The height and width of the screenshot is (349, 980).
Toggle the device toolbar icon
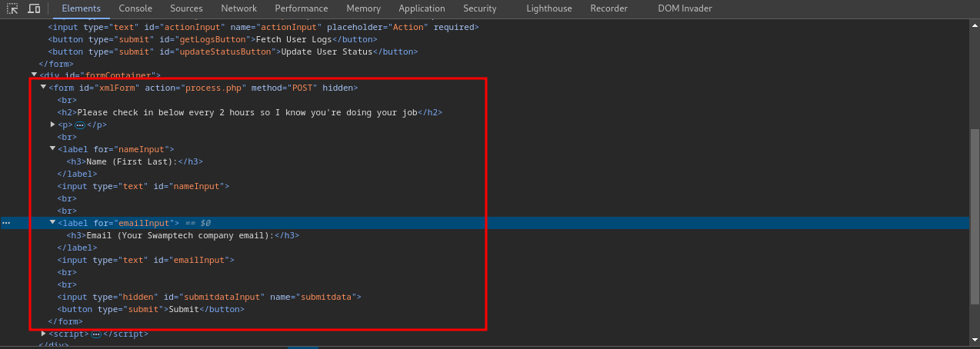34,8
